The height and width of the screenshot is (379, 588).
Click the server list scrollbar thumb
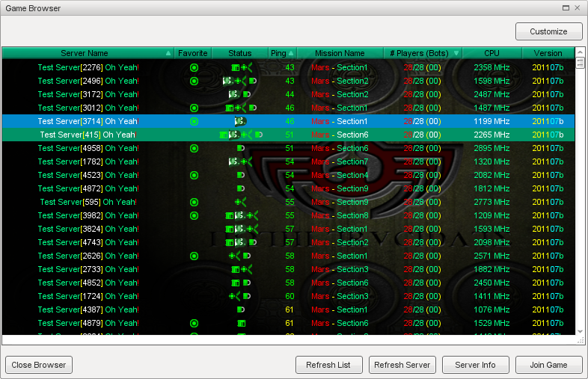coord(580,63)
